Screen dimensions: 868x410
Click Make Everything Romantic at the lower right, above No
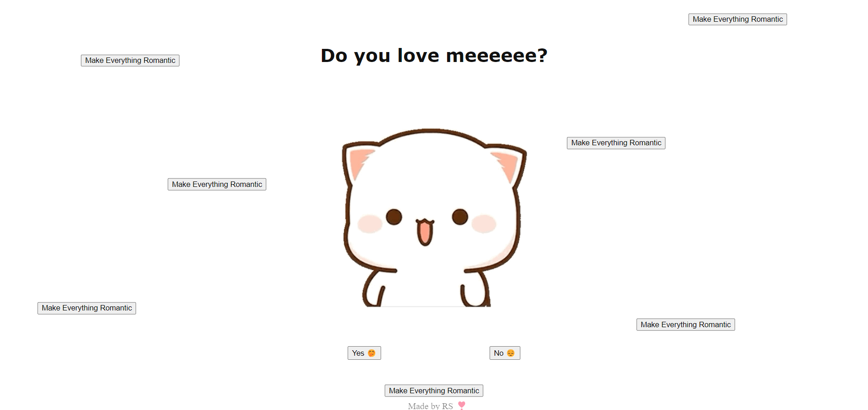coord(686,324)
